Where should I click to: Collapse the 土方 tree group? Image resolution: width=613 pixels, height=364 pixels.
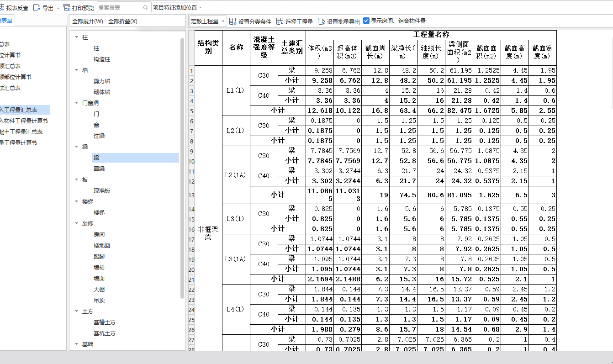pos(76,311)
